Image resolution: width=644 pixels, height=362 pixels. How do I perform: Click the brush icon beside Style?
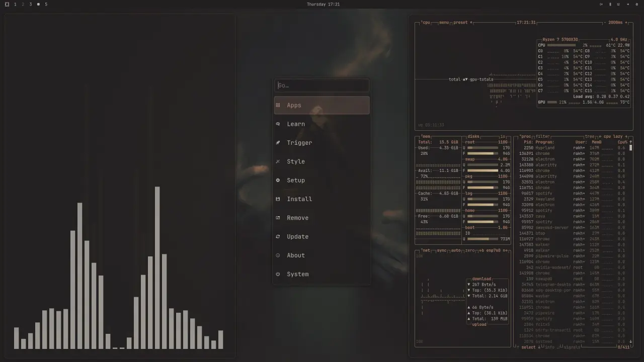[x=278, y=161]
